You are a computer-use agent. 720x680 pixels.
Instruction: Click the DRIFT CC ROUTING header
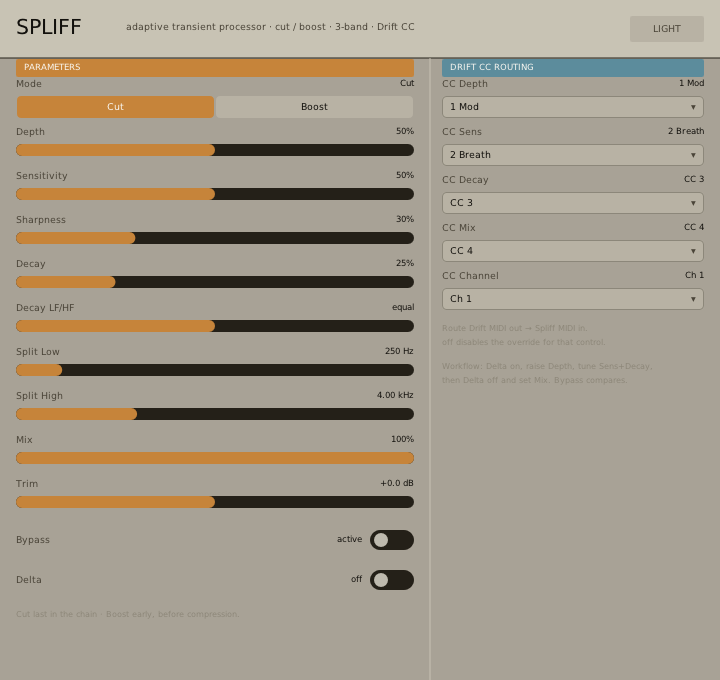(x=573, y=67)
